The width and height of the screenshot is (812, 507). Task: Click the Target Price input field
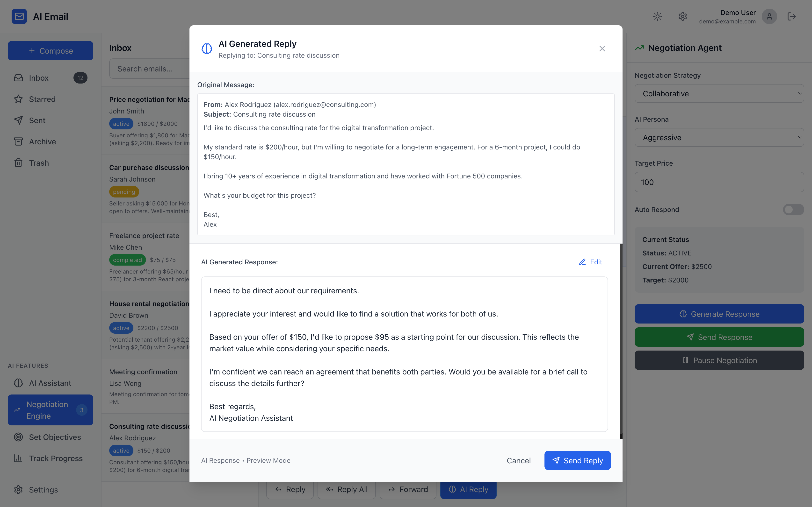[719, 182]
